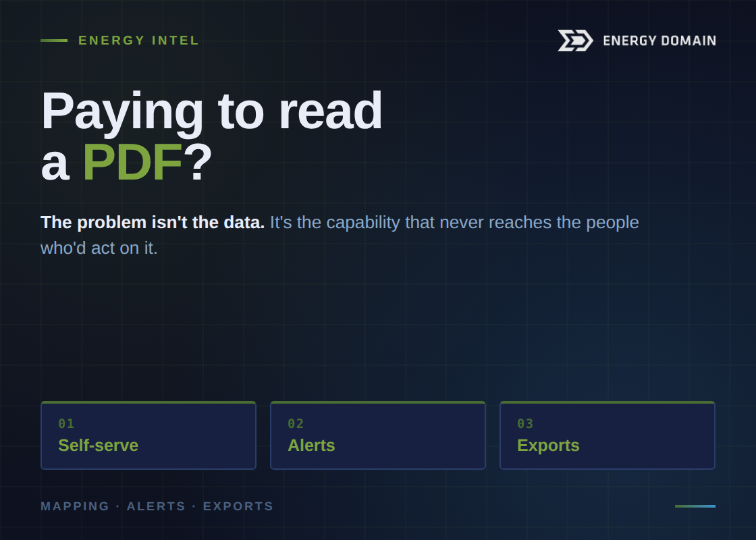
Task: Open the 01 Self-serve card
Action: pyautogui.click(x=148, y=435)
